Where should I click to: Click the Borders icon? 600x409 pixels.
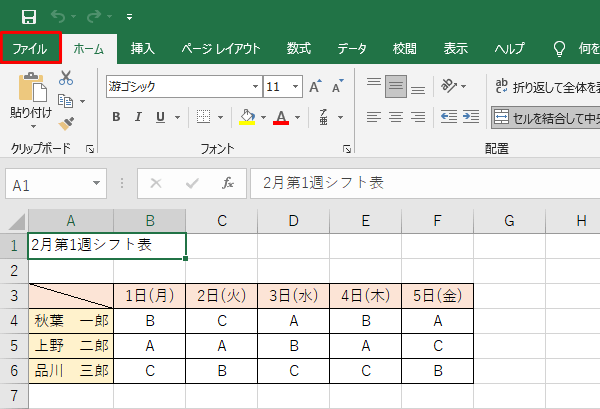point(203,117)
